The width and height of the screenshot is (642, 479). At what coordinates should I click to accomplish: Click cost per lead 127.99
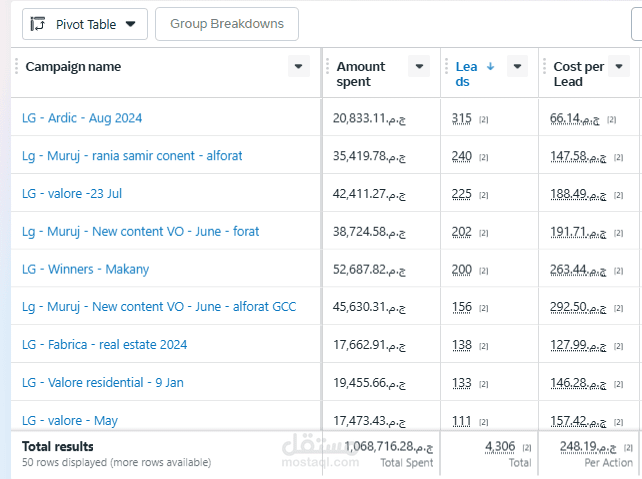(578, 346)
